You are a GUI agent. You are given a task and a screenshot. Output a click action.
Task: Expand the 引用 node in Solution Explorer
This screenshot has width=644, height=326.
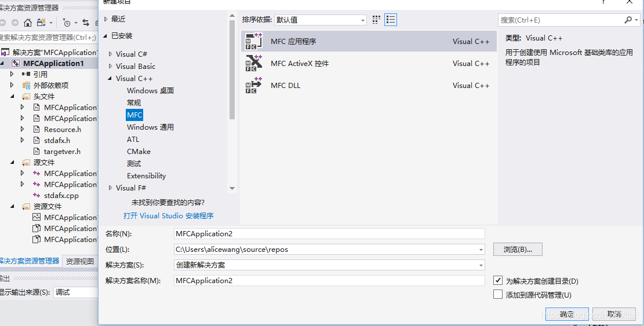click(x=12, y=74)
